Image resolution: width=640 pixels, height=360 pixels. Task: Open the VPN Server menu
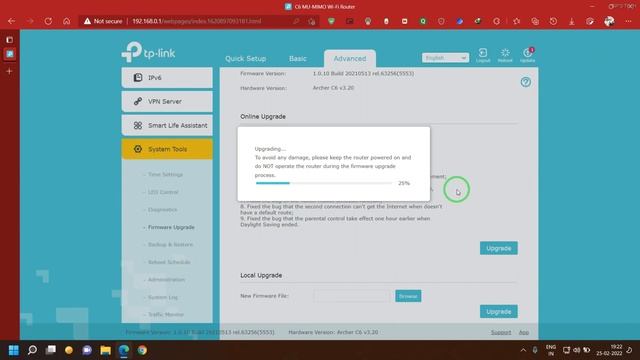pos(167,101)
